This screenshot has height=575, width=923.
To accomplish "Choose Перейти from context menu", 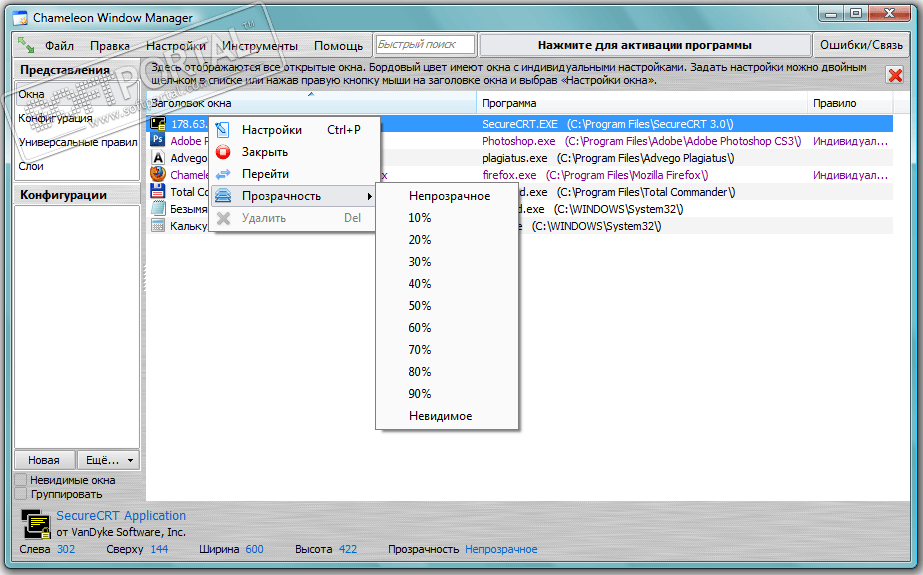I will click(293, 174).
